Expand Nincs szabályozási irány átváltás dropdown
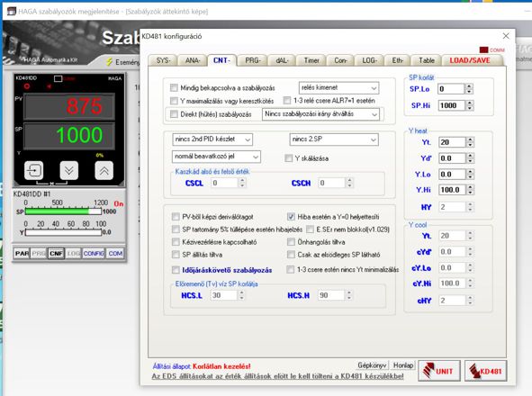 click(320, 114)
